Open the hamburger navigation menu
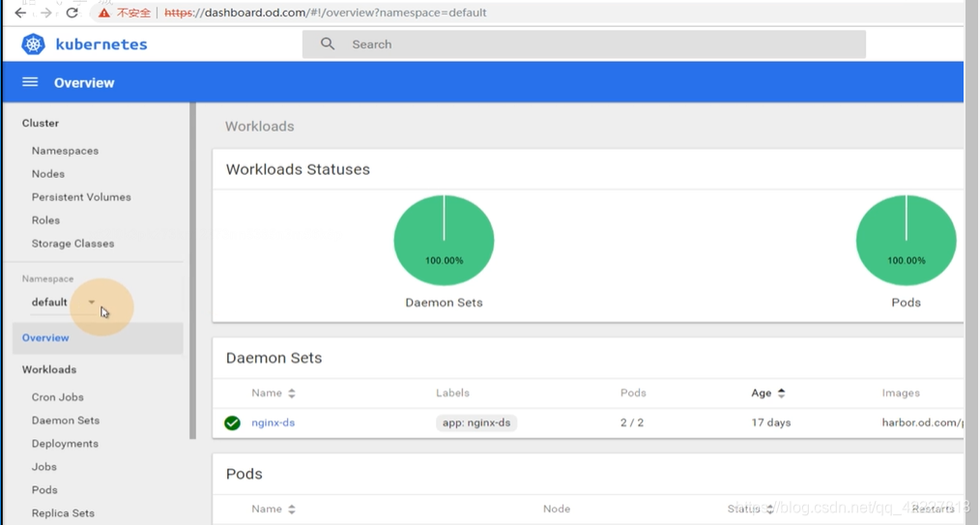This screenshot has width=980, height=525. [x=30, y=82]
